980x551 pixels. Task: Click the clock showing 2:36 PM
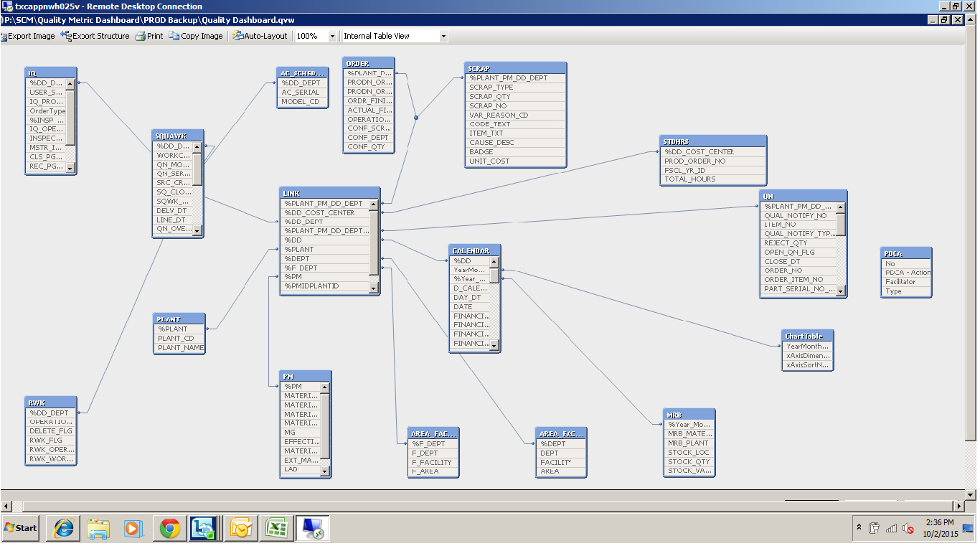coord(940,522)
